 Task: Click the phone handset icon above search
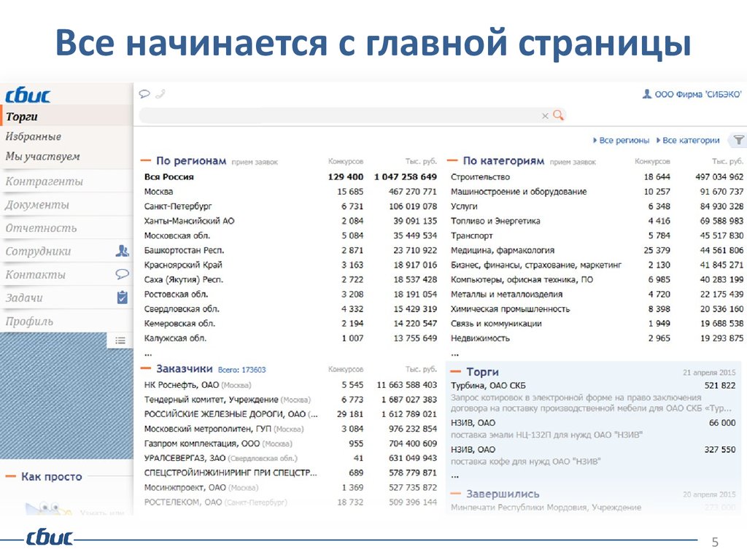(160, 93)
